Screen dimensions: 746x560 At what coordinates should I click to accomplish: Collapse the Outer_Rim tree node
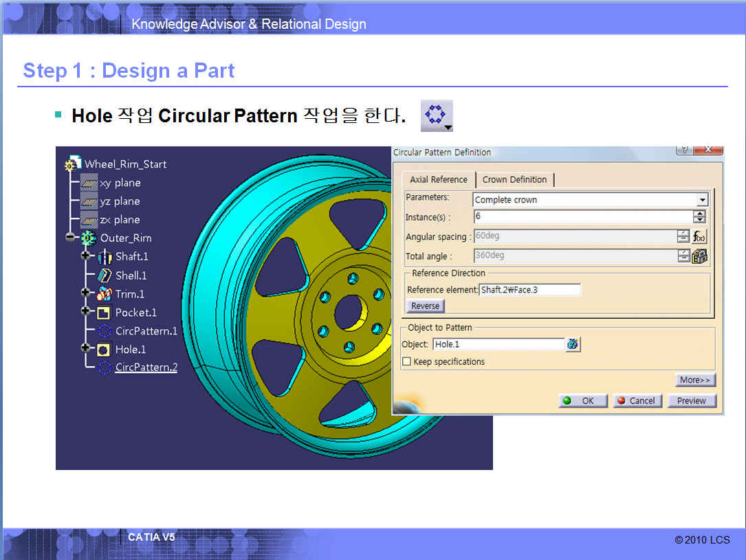click(70, 238)
